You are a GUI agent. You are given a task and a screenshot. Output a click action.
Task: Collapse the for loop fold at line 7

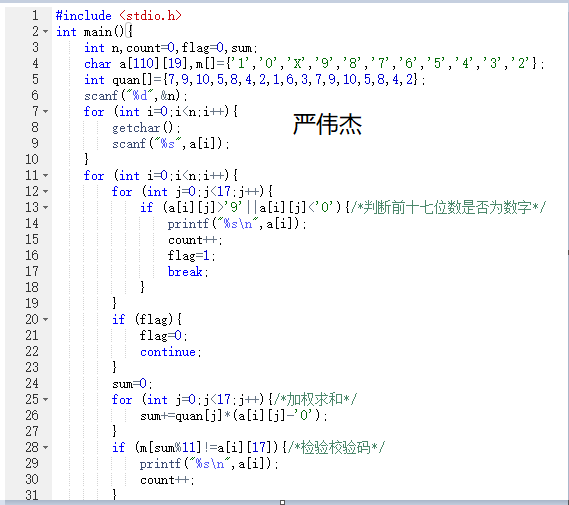(x=45, y=111)
